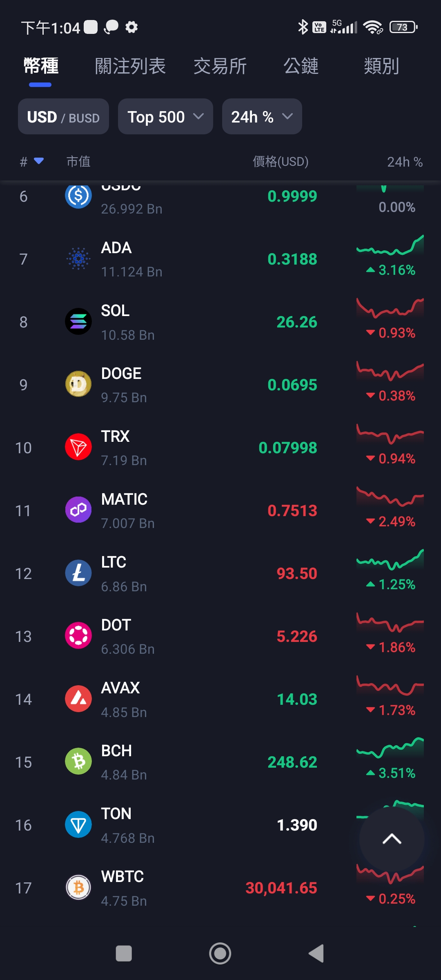441x980 pixels.
Task: Tap the Bitcoin Cash BCH logo icon
Action: pyautogui.click(x=78, y=762)
